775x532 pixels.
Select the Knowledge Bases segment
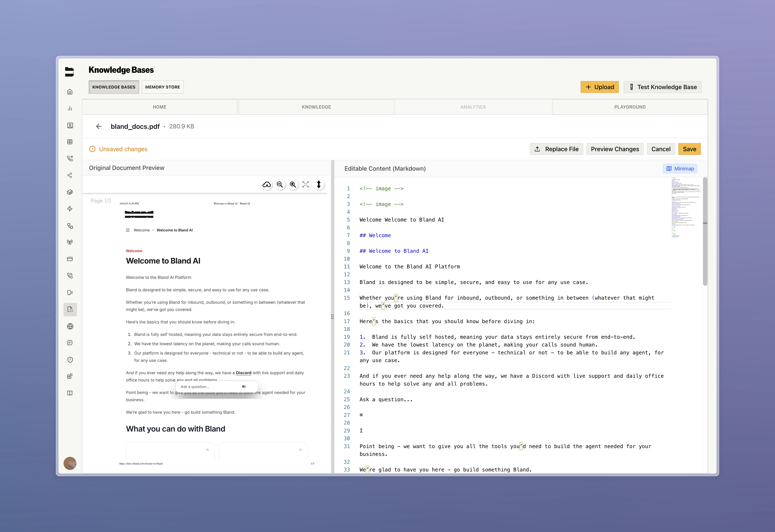tap(114, 87)
